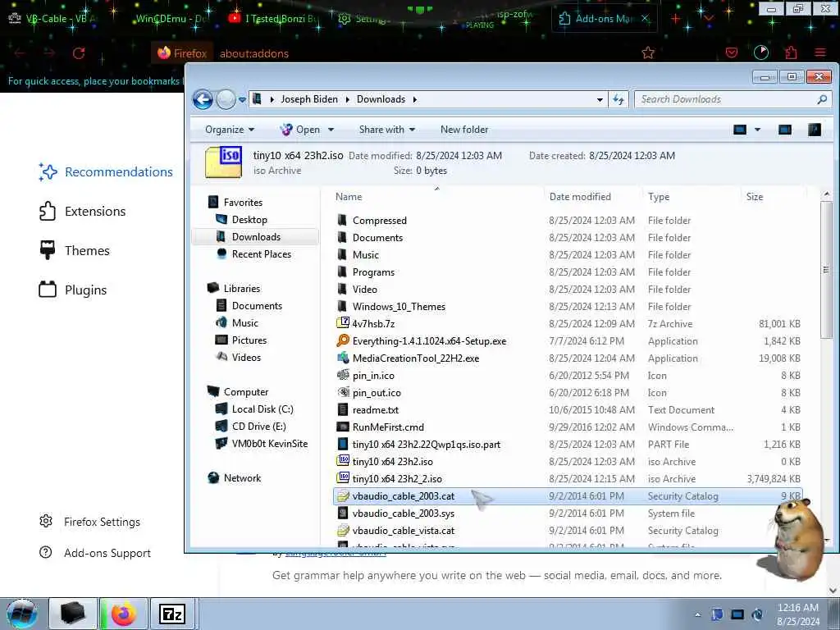Screen dimensions: 840x630
Task: Open the Organize menu
Action: (x=230, y=130)
